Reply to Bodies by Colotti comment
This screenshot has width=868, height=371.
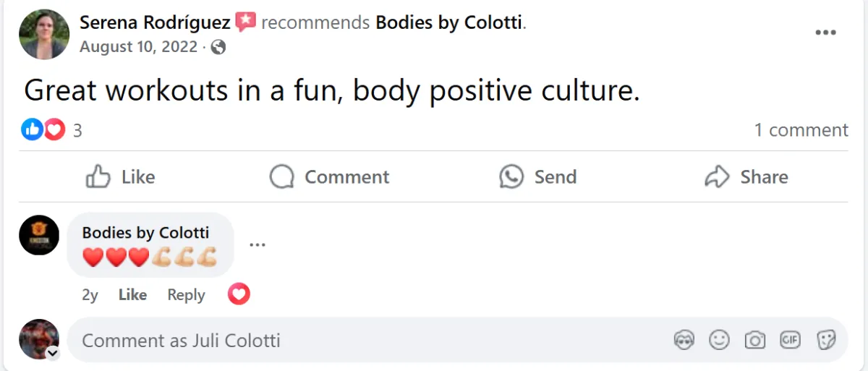pos(186,295)
